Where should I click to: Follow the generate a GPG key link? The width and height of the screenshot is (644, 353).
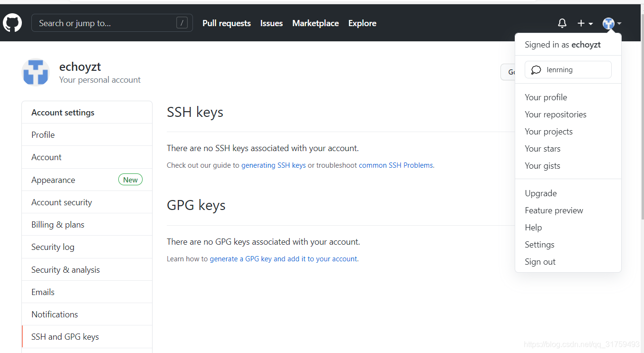tap(283, 259)
